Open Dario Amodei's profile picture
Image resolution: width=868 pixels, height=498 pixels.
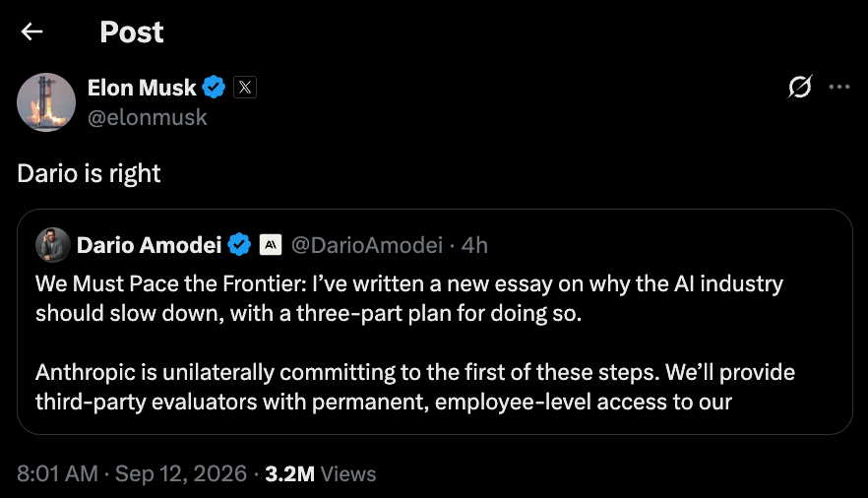[x=52, y=245]
